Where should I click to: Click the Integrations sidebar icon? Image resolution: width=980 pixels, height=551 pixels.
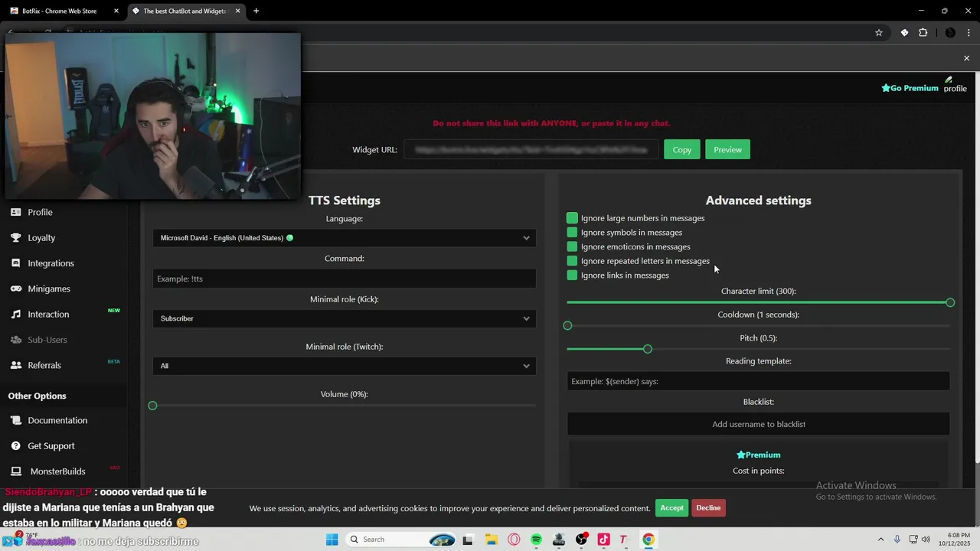pos(15,263)
